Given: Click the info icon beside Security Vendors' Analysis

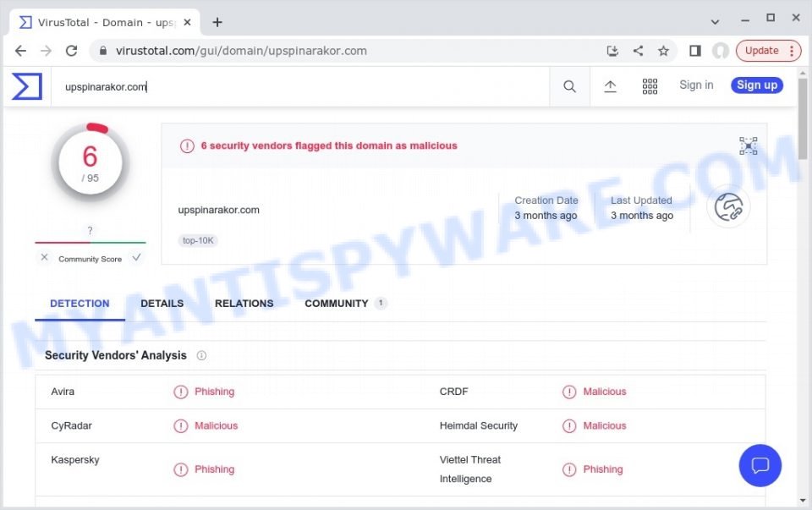Looking at the screenshot, I should point(201,355).
